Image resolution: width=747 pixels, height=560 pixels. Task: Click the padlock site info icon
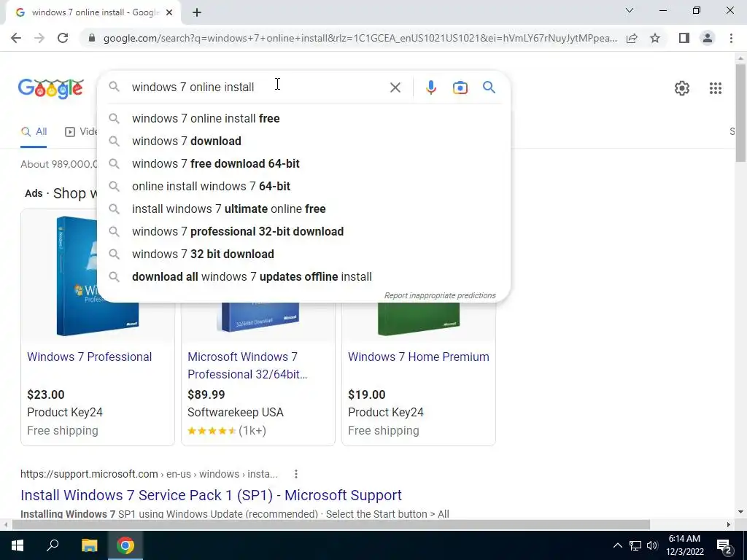[91, 38]
